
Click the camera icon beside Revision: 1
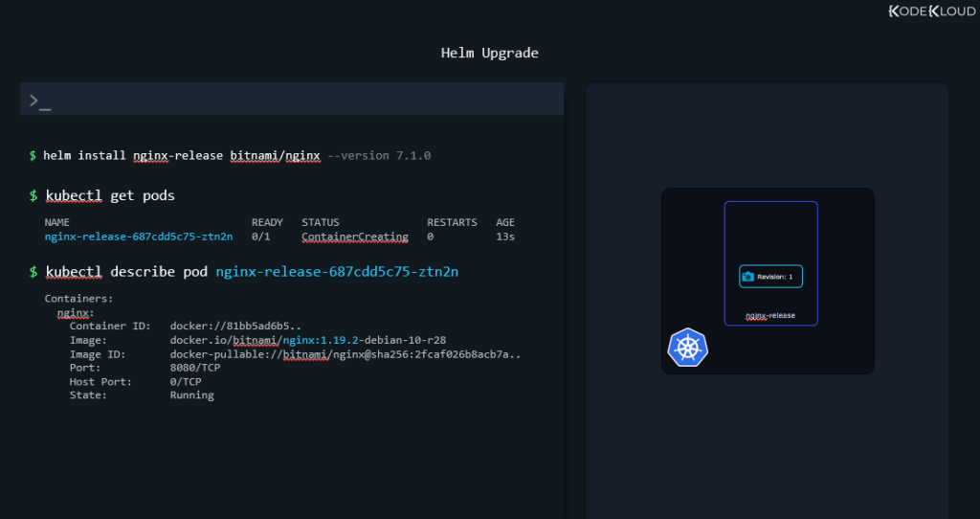tap(747, 277)
